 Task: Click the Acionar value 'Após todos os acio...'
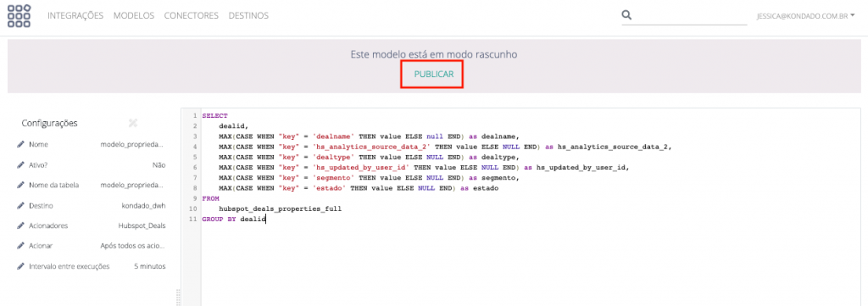click(x=133, y=246)
